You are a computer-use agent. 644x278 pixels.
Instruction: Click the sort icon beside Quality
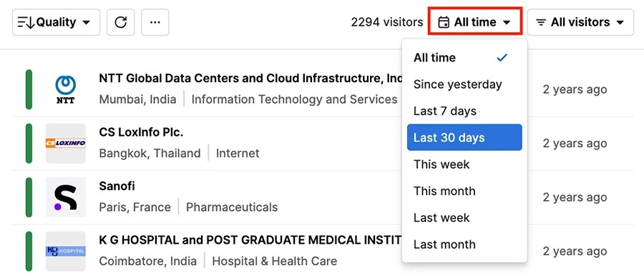click(26, 22)
